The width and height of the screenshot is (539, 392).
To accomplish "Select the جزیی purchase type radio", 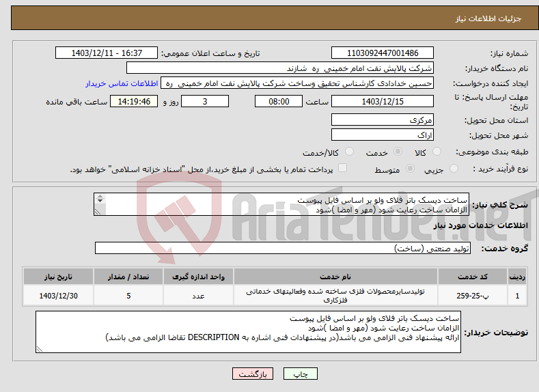I will (x=454, y=169).
